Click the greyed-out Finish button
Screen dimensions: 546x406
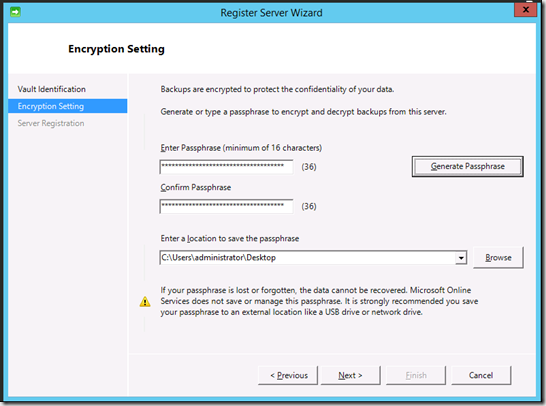[416, 375]
